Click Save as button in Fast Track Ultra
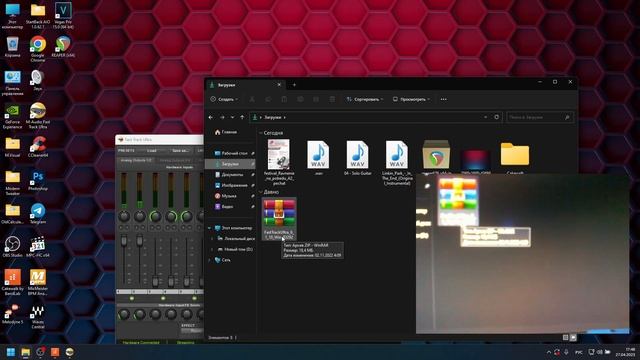The image size is (640, 360). pos(180,151)
